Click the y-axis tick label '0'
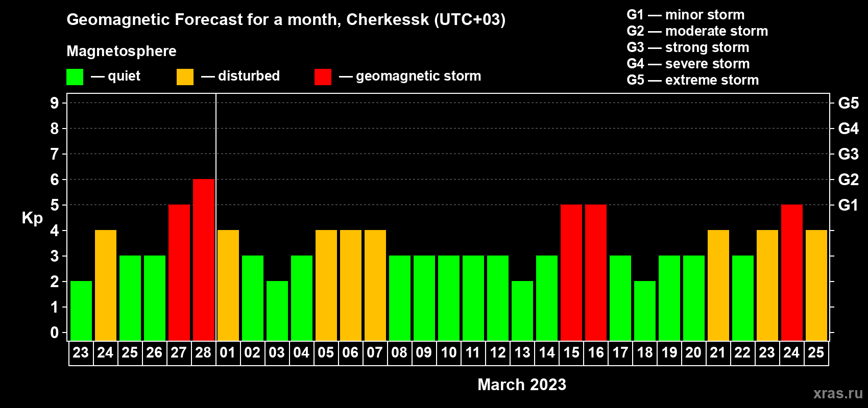Image resolution: width=868 pixels, height=408 pixels. [x=55, y=333]
